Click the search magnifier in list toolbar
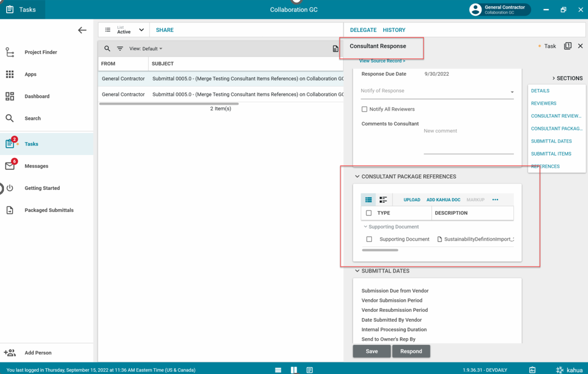The image size is (588, 374). pyautogui.click(x=107, y=49)
